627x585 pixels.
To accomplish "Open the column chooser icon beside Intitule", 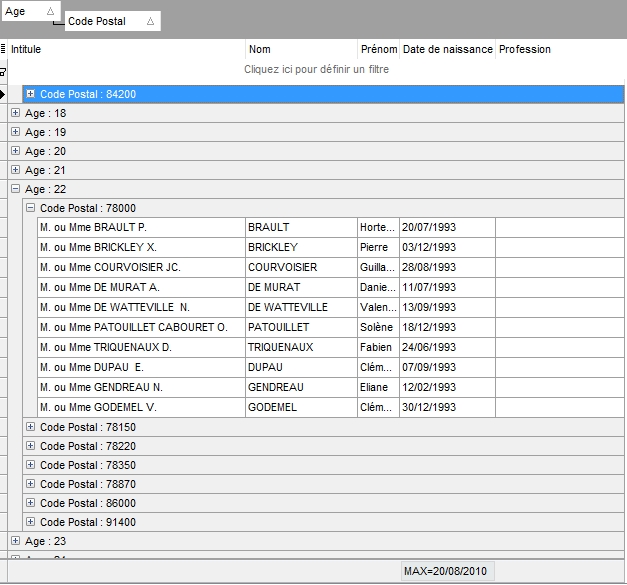I will (4, 49).
